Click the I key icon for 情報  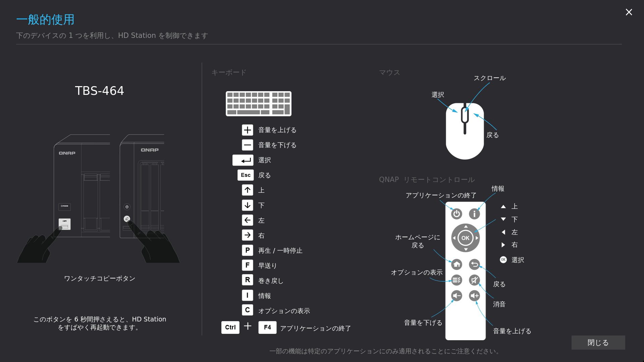247,295
